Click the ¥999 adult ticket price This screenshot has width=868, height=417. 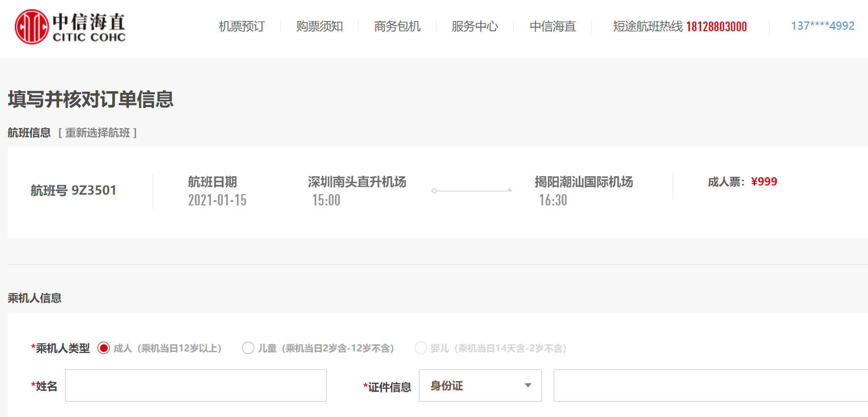click(764, 182)
